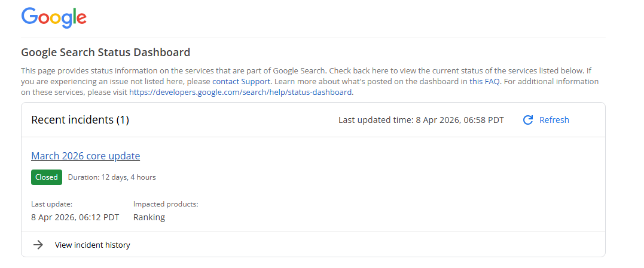Click the Last update label
Image resolution: width=644 pixels, height=268 pixels.
tap(51, 204)
